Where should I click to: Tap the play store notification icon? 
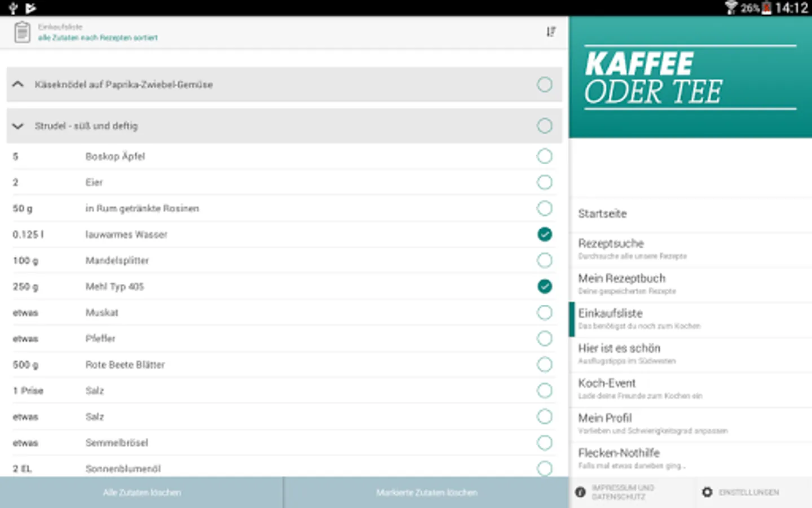pyautogui.click(x=31, y=8)
